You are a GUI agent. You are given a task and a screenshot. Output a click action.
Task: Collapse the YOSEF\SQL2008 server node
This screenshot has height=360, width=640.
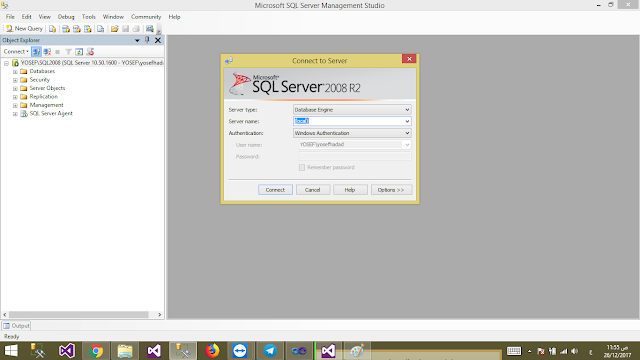[7, 63]
